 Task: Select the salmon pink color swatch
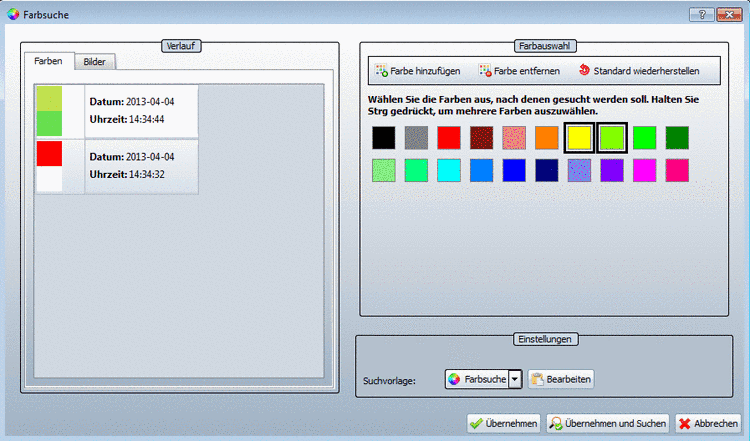click(514, 138)
